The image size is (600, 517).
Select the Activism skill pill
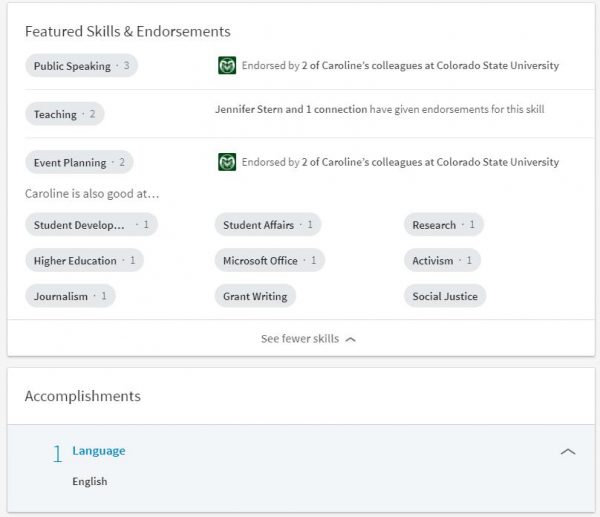pos(442,261)
